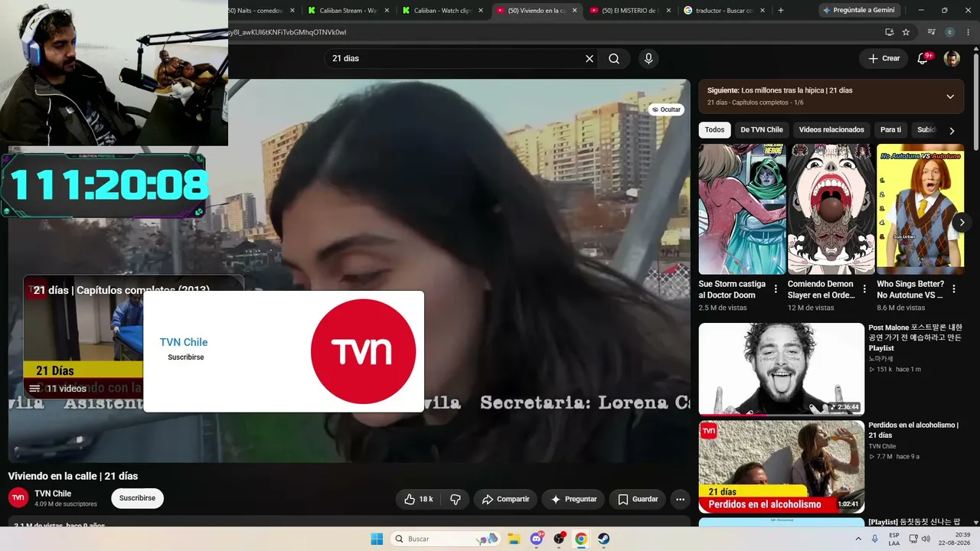The image size is (980, 551).
Task: Subscribe using the Suscribirse button below video
Action: 137,498
